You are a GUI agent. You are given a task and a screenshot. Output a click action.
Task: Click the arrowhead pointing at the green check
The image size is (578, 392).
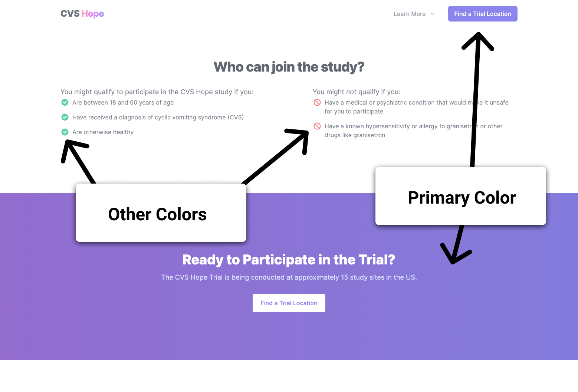[x=72, y=148]
